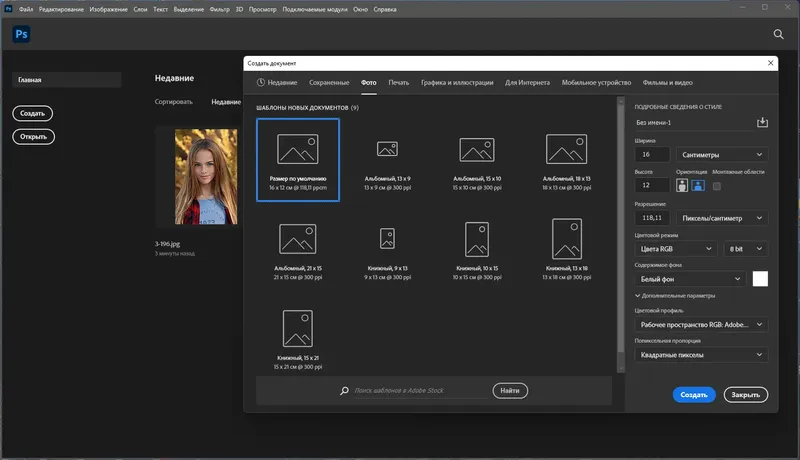Click the Photoshop Ps home logo
Viewport: 800px width, 460px height.
pyautogui.click(x=22, y=34)
